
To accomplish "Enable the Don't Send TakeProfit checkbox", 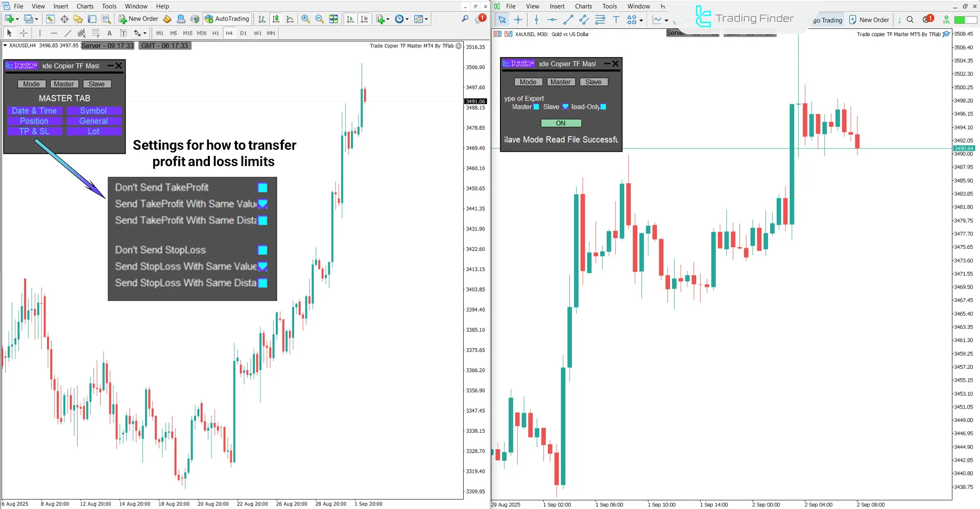I will pyautogui.click(x=262, y=188).
